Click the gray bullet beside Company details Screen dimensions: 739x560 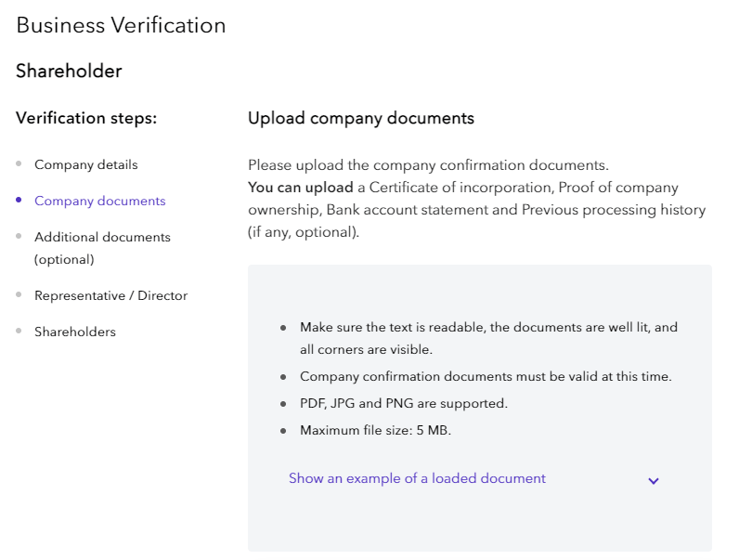(x=19, y=163)
